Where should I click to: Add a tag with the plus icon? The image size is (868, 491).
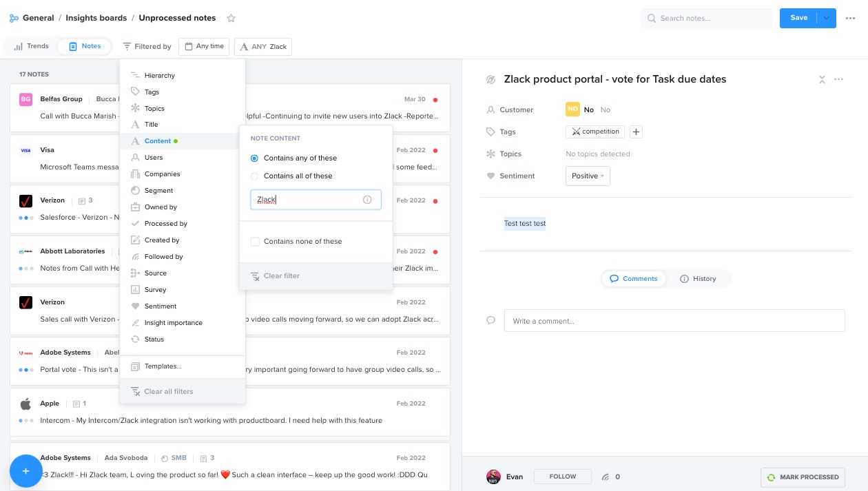(636, 132)
